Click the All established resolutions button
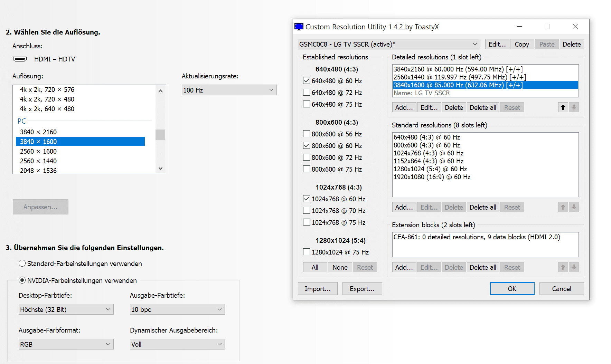The width and height of the screenshot is (611, 364). click(x=315, y=267)
